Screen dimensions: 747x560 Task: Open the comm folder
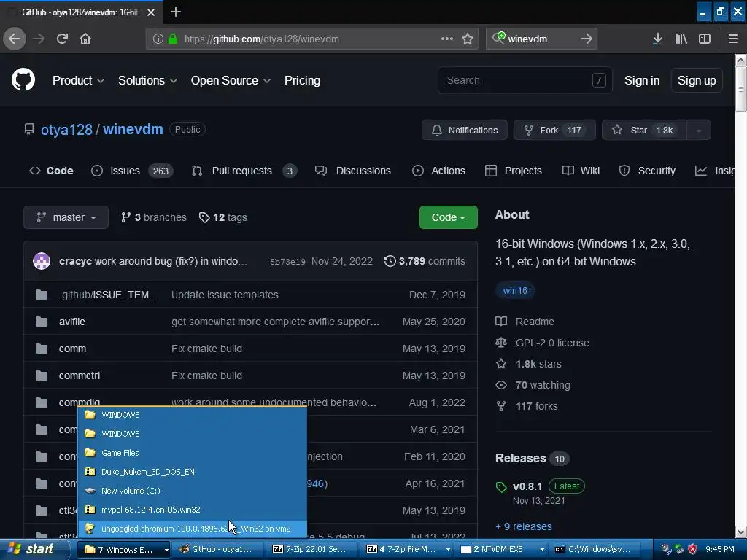[72, 349]
